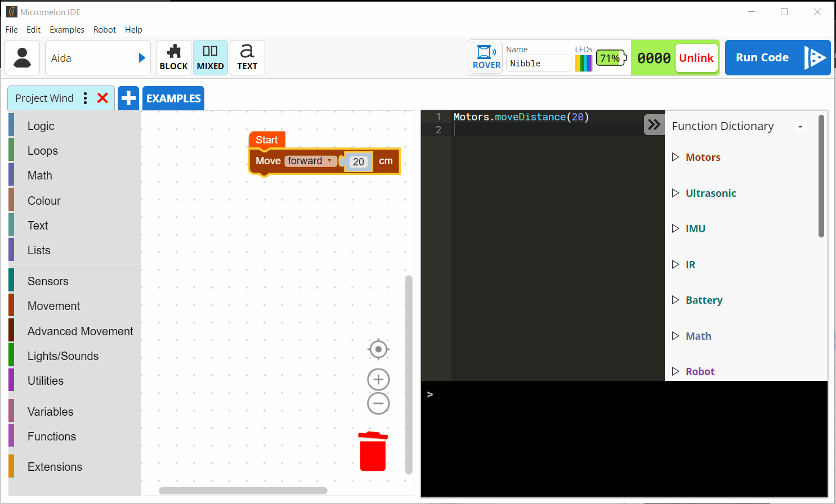Image resolution: width=836 pixels, height=504 pixels.
Task: Click the user profile icon
Action: point(23,58)
